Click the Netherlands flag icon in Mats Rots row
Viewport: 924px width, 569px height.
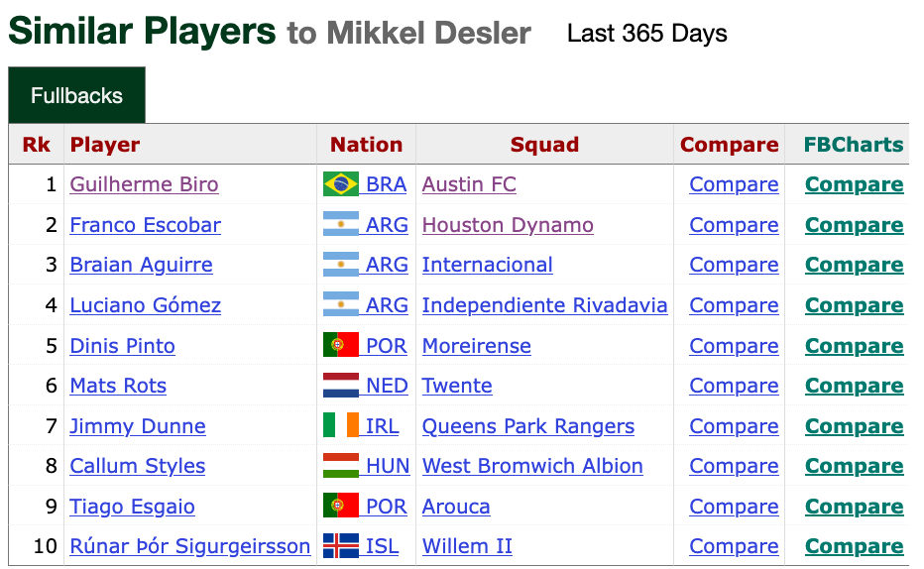pyautogui.click(x=341, y=386)
